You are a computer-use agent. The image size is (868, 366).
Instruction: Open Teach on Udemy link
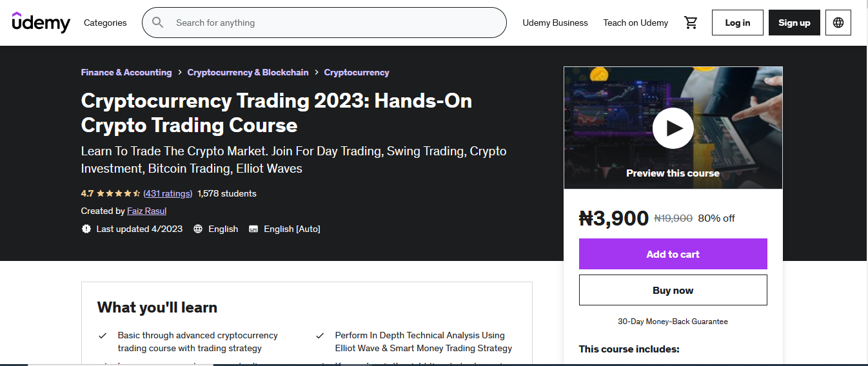coord(636,23)
